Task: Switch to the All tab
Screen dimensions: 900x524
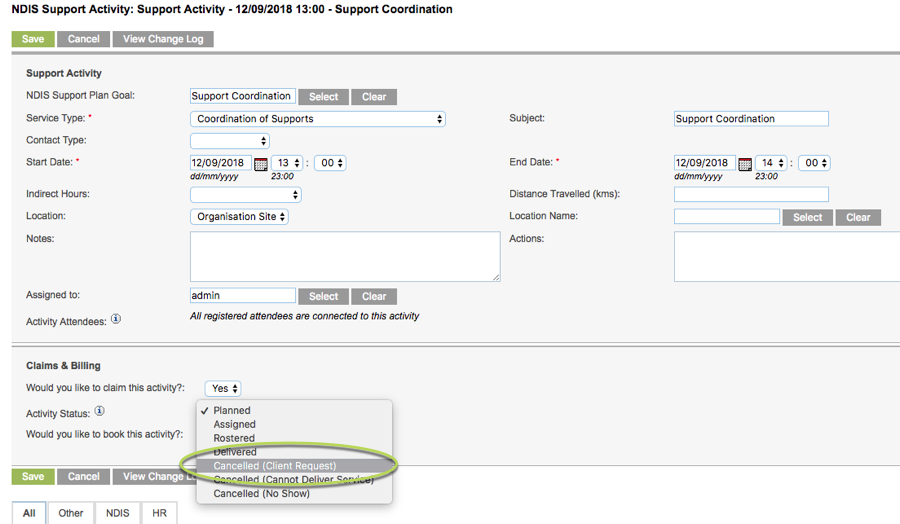Action: coord(29,513)
